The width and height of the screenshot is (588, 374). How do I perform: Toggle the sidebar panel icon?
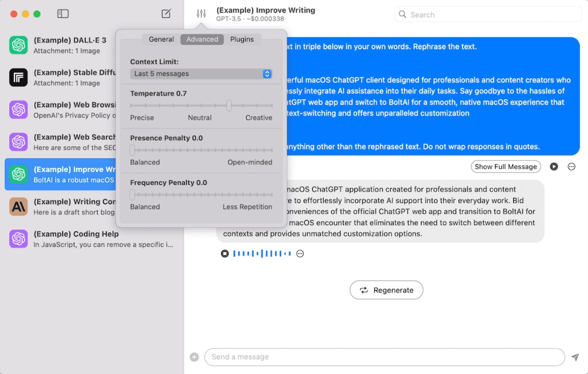point(62,14)
